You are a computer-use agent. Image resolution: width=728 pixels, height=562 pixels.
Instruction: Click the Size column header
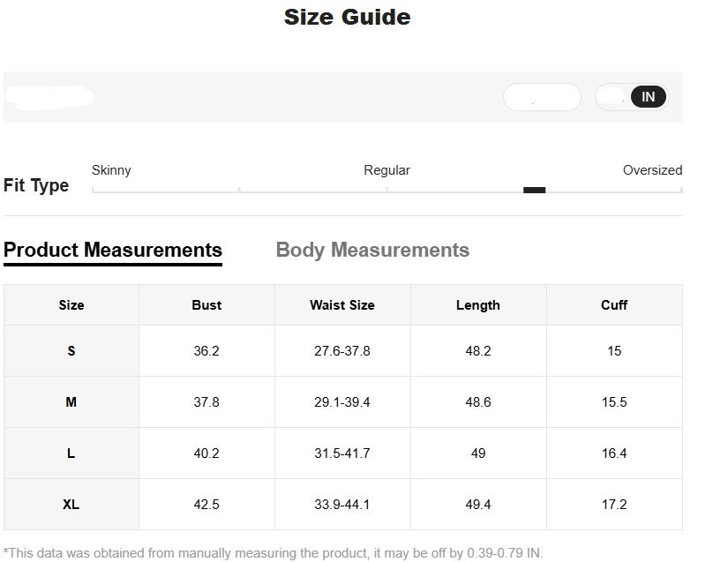click(71, 305)
